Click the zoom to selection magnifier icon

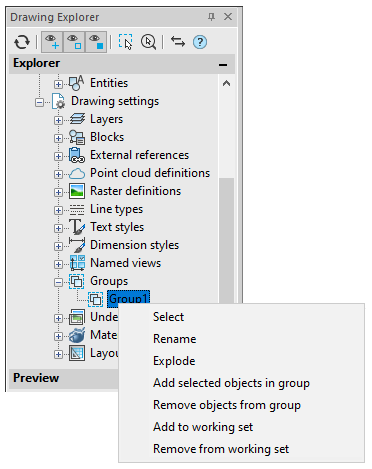click(x=148, y=42)
